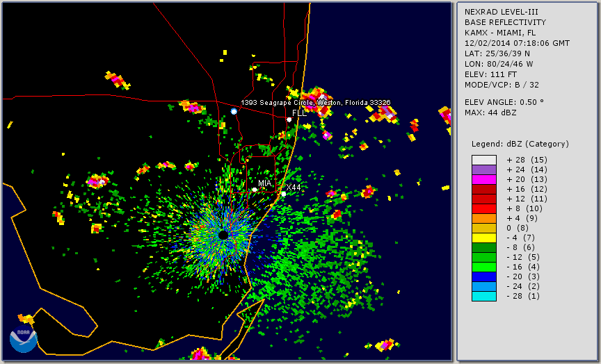
Task: Click the - 4 (7) legend label
Action: pyautogui.click(x=520, y=238)
